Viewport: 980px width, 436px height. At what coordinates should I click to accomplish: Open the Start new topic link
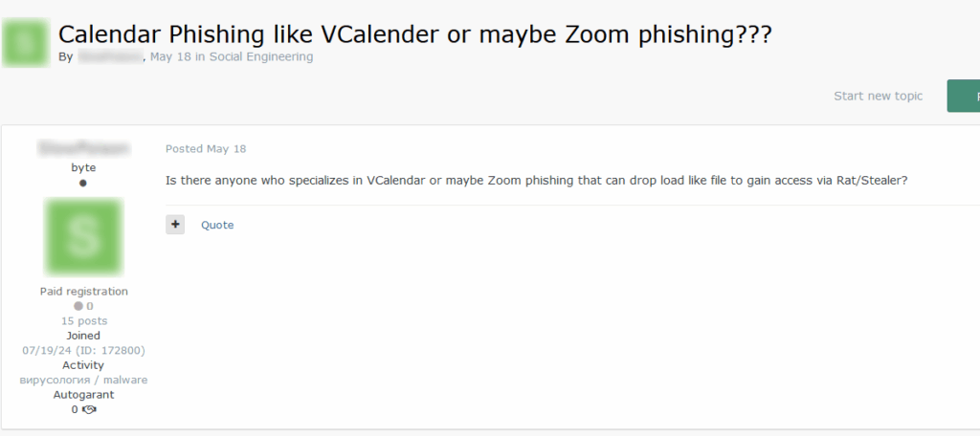point(878,96)
